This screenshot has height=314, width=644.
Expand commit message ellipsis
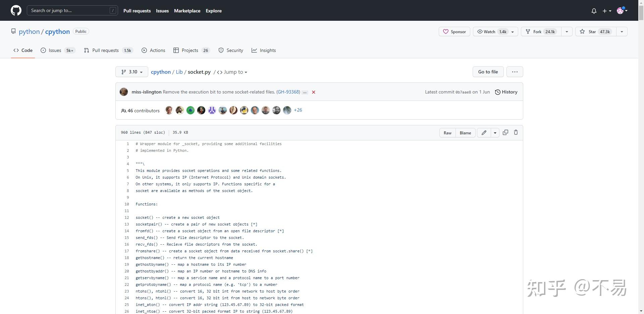(x=305, y=92)
